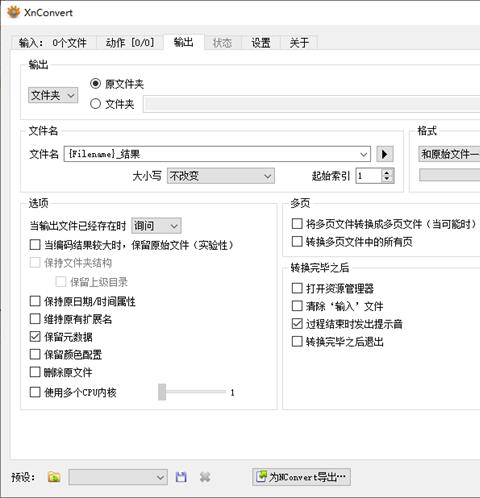Decrease 起始索引 with the down arrow
Screen dimensions: 480x498
point(387,179)
